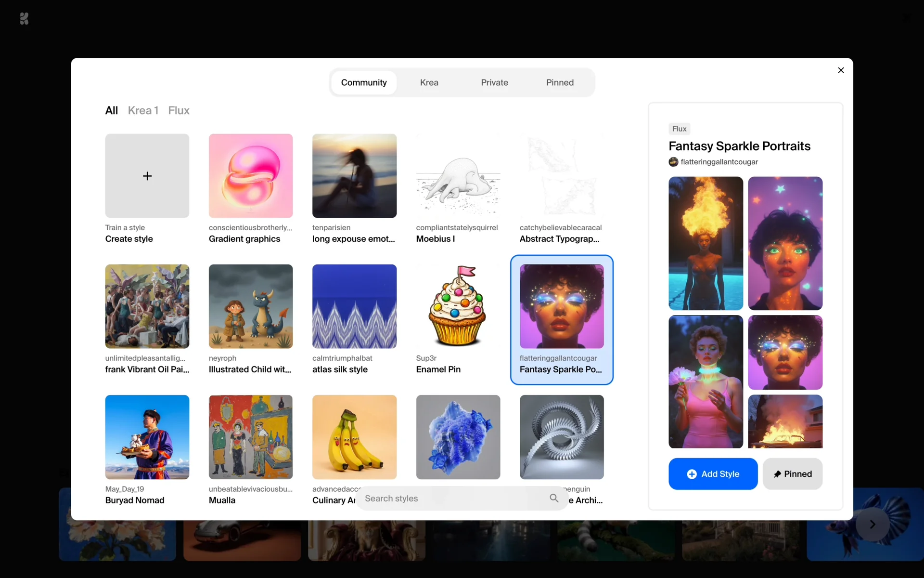
Task: Open the Private tab
Action: pos(494,82)
